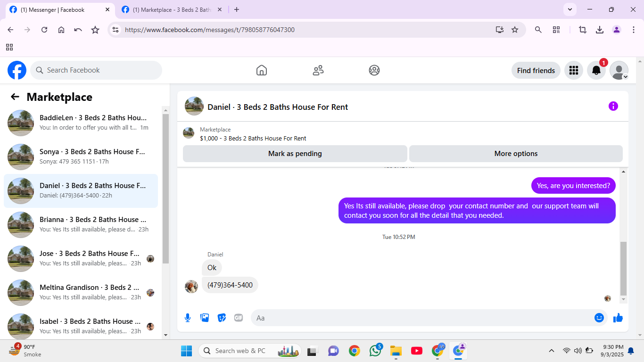Click Daniel's Ok message bubble

click(x=212, y=268)
